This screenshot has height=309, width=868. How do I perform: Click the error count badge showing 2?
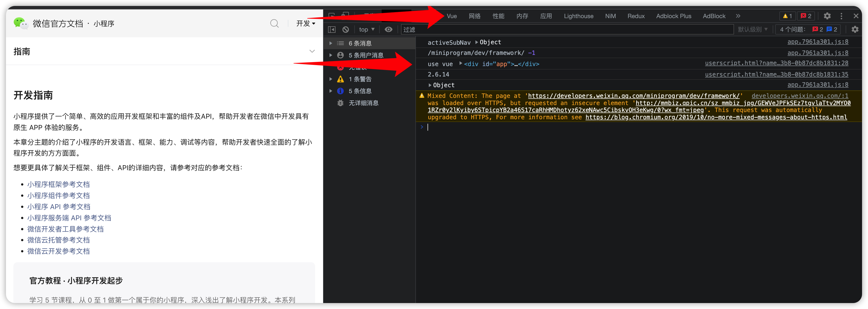(806, 16)
